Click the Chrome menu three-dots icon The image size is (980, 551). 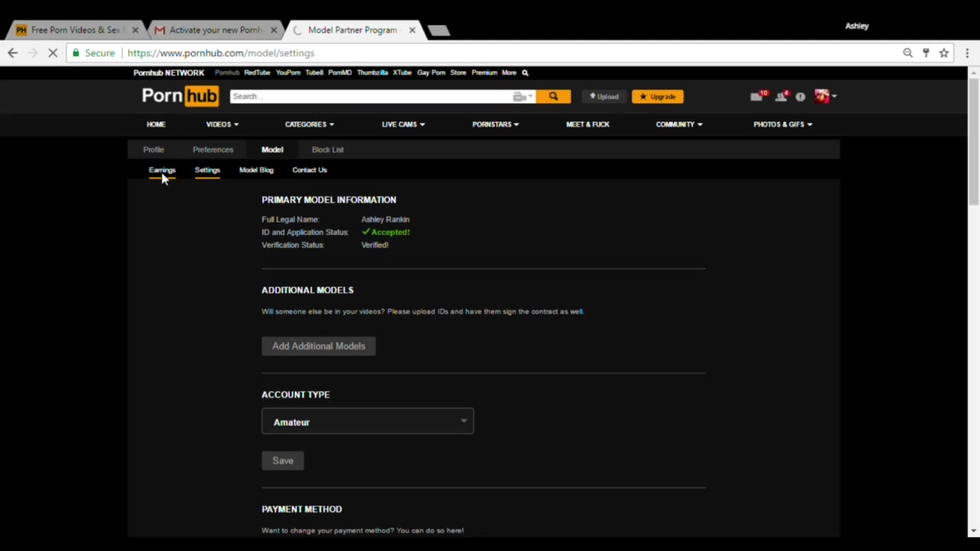click(x=967, y=53)
